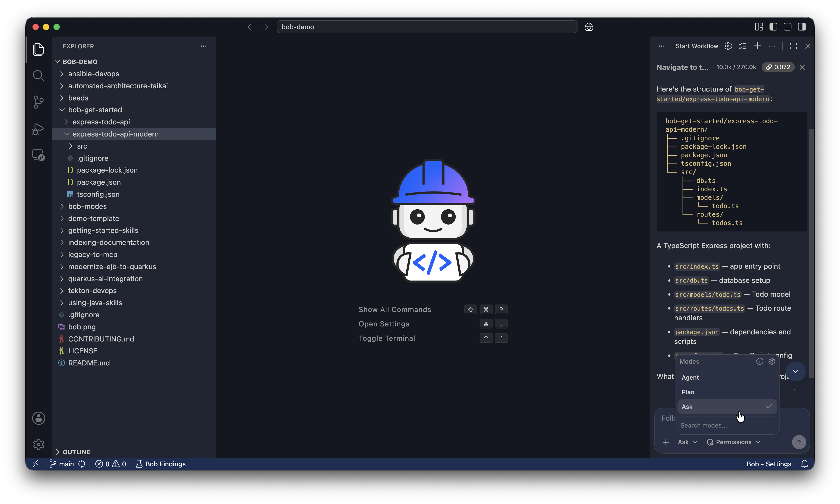Image resolution: width=840 pixels, height=504 pixels.
Task: Go back with the navigation arrow
Action: click(251, 27)
